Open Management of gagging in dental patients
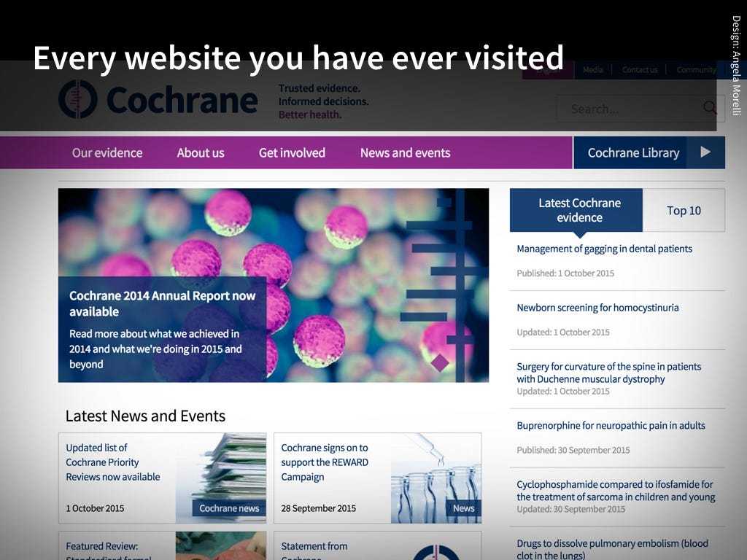 pyautogui.click(x=604, y=249)
